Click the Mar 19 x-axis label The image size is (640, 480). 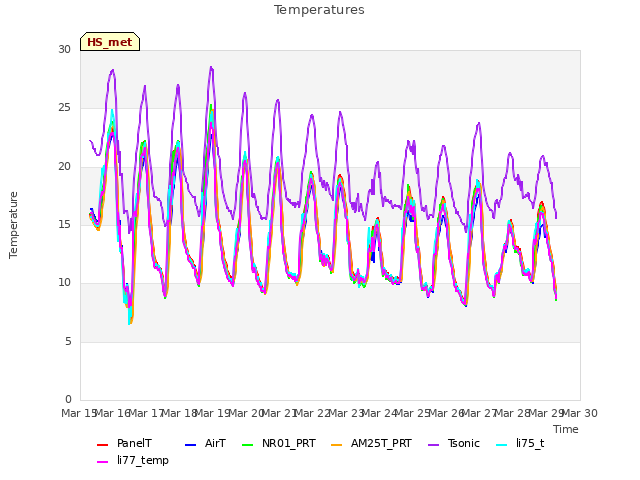211,413
